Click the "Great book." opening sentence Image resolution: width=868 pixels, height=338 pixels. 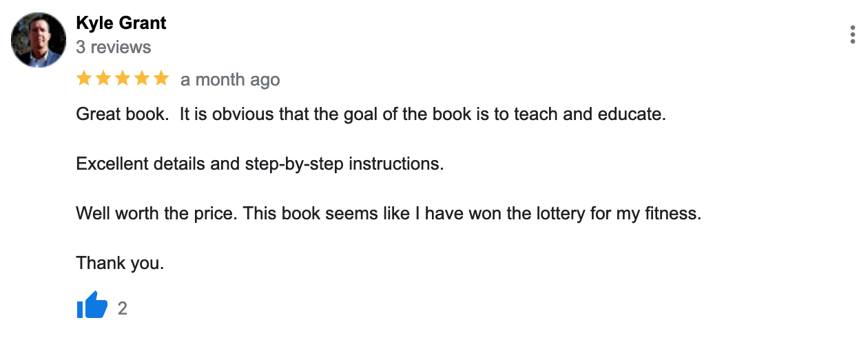click(123, 115)
